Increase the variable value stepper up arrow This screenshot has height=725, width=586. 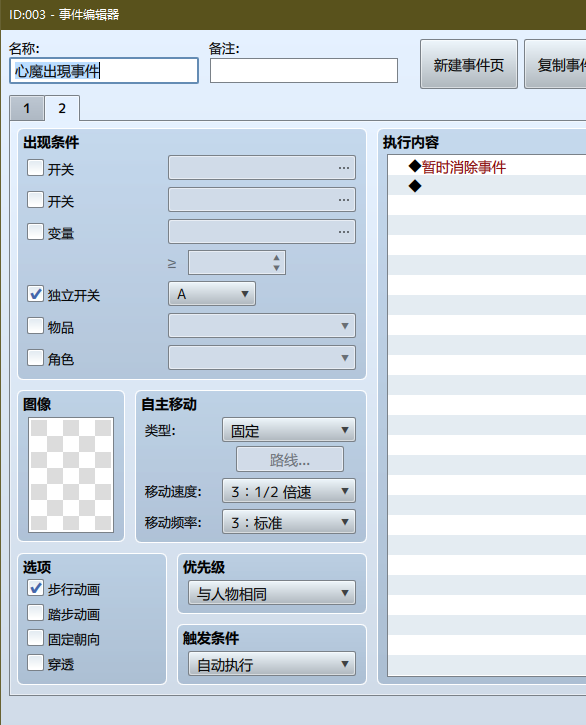(277, 258)
